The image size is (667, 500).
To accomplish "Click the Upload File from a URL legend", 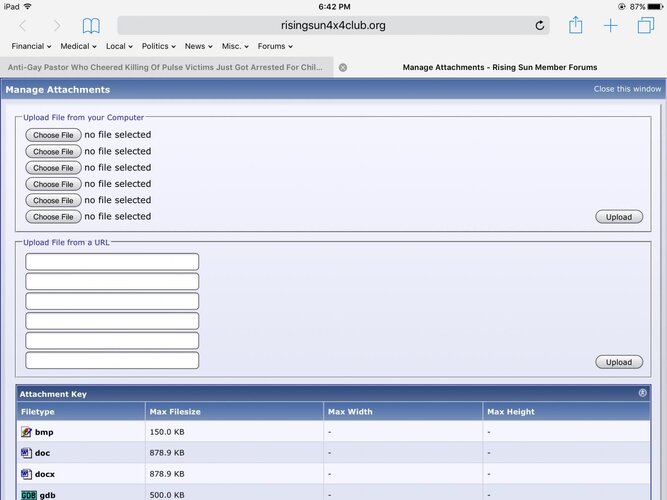I will (66, 243).
